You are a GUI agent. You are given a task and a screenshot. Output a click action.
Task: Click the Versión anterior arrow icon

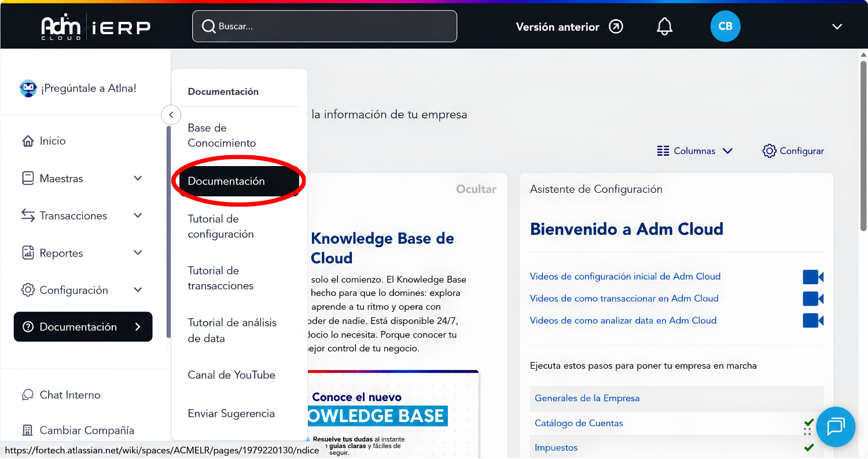click(x=616, y=27)
